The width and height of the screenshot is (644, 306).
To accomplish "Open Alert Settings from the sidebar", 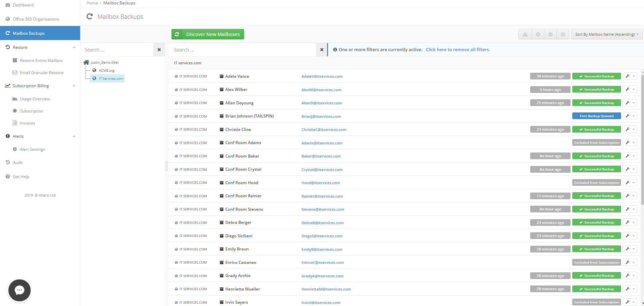I will tap(32, 149).
